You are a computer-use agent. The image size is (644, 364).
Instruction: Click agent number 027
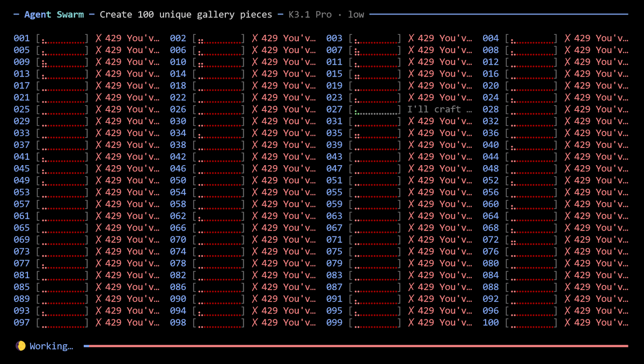tap(334, 109)
